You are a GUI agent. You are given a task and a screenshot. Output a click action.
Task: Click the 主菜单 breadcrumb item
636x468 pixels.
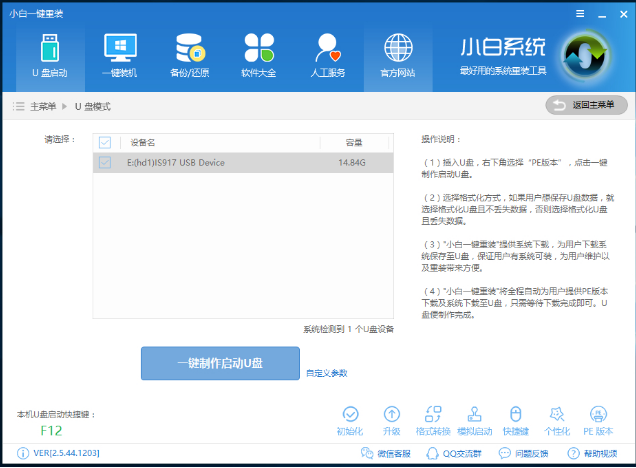[41, 106]
